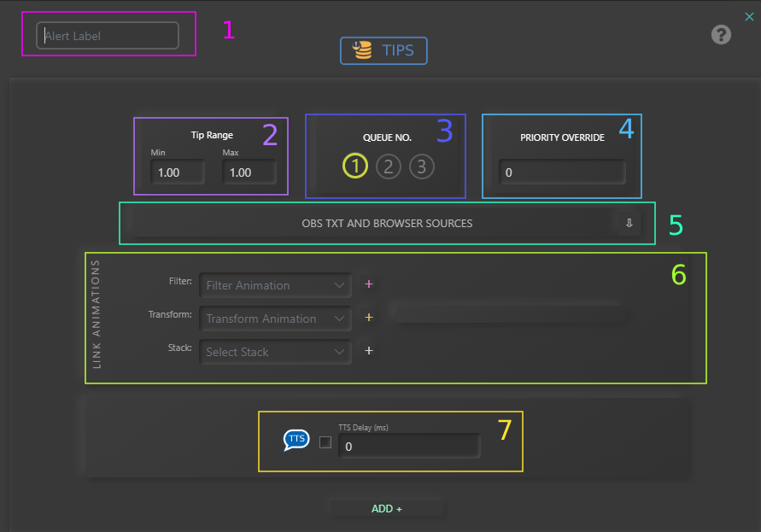Open the Select Stack dropdown

[x=275, y=352]
